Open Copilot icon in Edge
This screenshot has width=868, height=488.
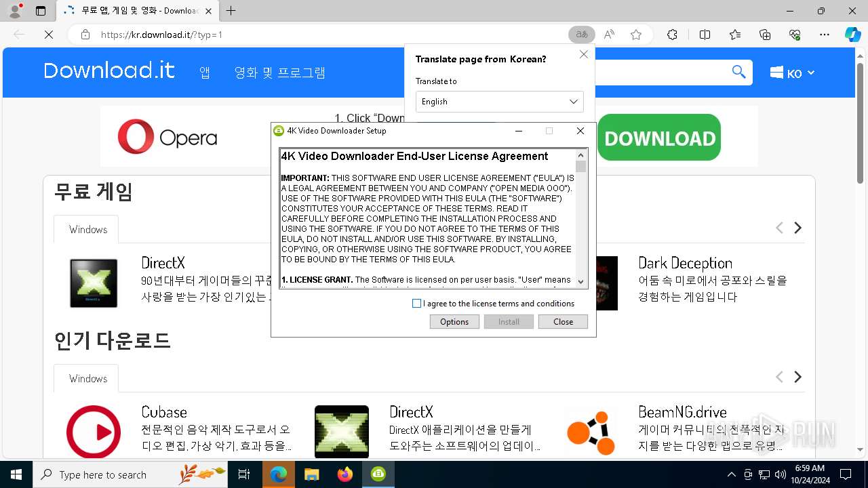pos(852,35)
